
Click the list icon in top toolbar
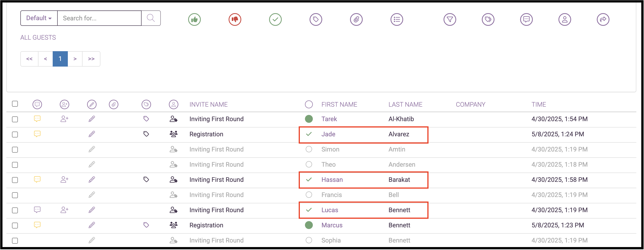[x=397, y=19]
